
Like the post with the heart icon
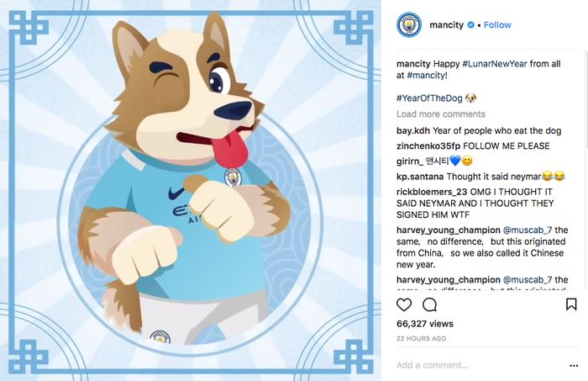pos(404,304)
